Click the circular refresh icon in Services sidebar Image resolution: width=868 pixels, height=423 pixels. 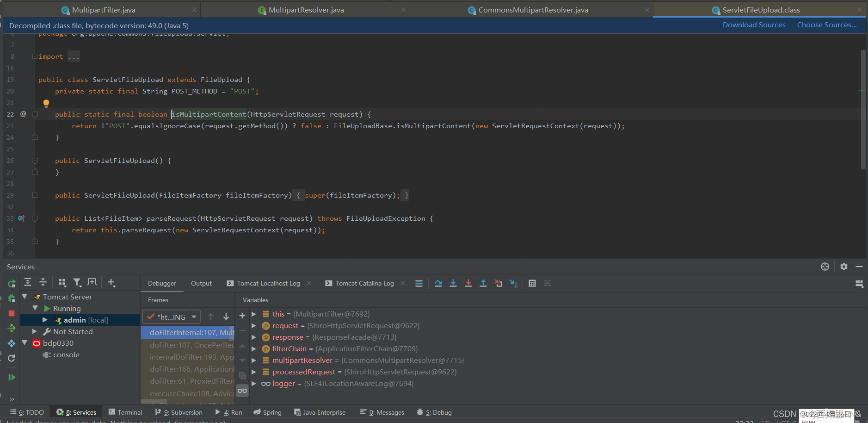(12, 358)
